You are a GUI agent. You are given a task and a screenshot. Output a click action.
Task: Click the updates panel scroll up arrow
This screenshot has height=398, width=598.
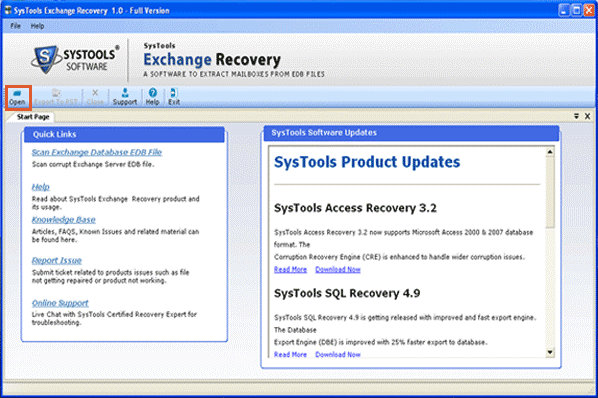550,152
